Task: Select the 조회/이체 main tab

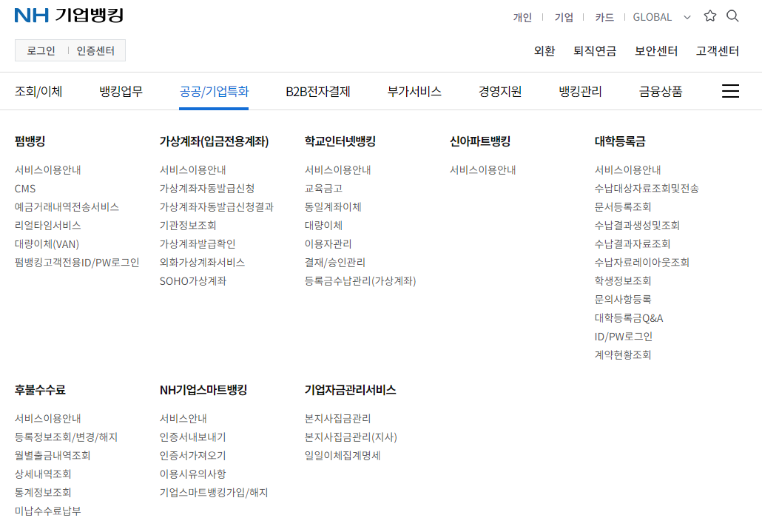Action: click(38, 91)
